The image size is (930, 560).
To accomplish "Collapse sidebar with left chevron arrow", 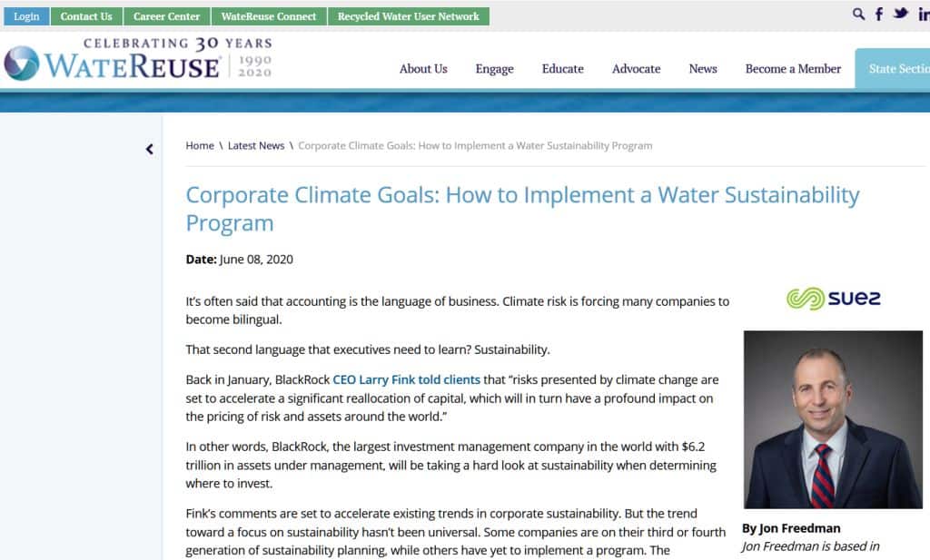I will (150, 150).
